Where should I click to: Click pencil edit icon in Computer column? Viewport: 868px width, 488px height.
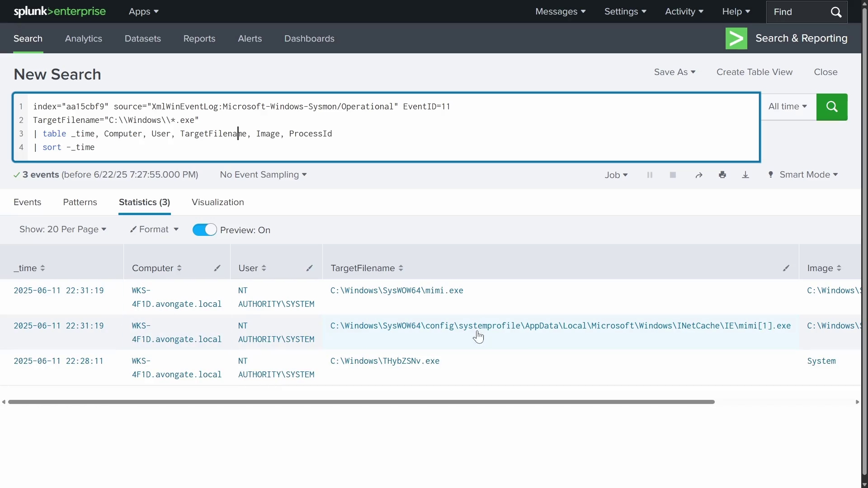point(217,268)
